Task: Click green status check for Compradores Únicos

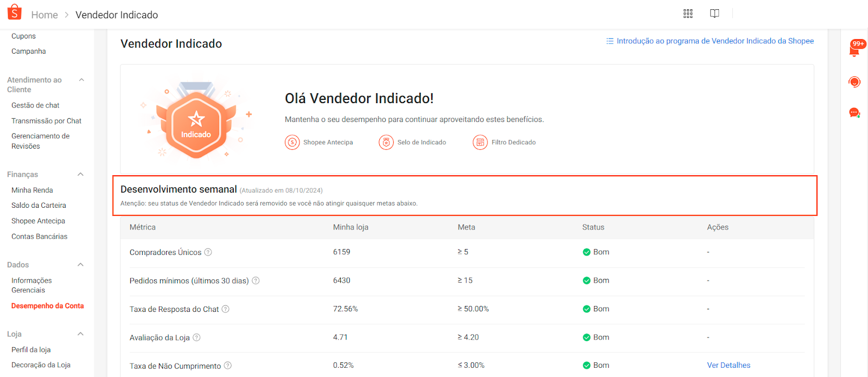Action: coord(586,252)
